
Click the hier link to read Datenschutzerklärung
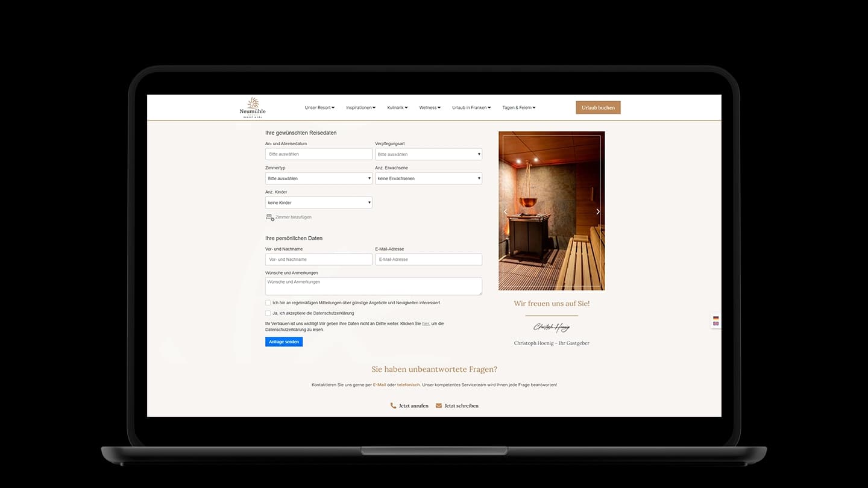426,323
